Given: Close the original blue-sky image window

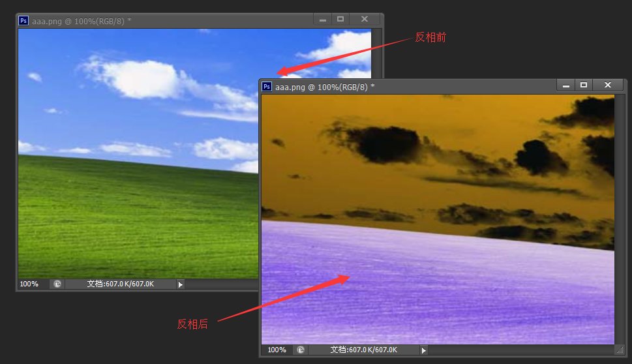Looking at the screenshot, I should (x=365, y=20).
